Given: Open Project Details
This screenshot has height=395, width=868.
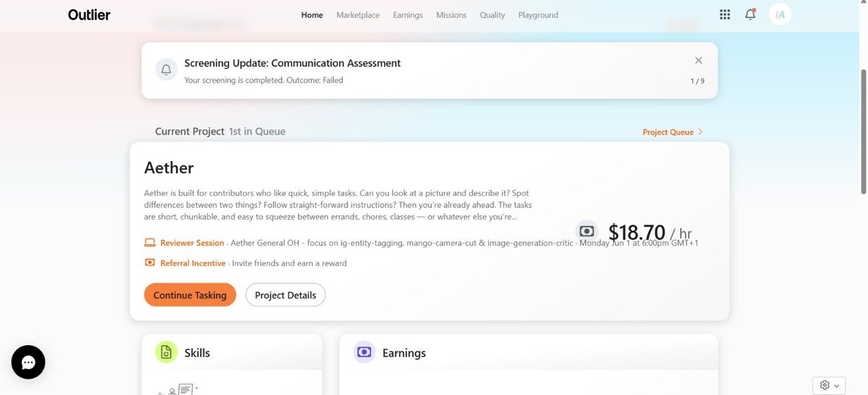Looking at the screenshot, I should 286,294.
